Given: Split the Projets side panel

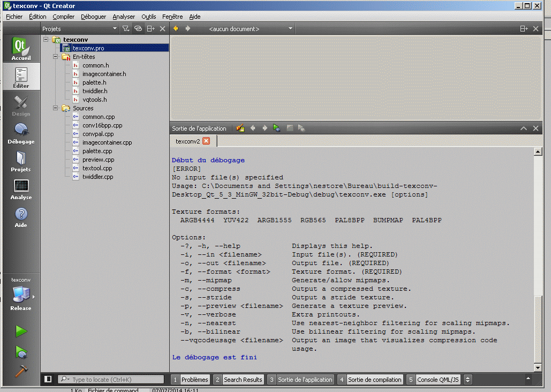Looking at the screenshot, I should [150, 29].
